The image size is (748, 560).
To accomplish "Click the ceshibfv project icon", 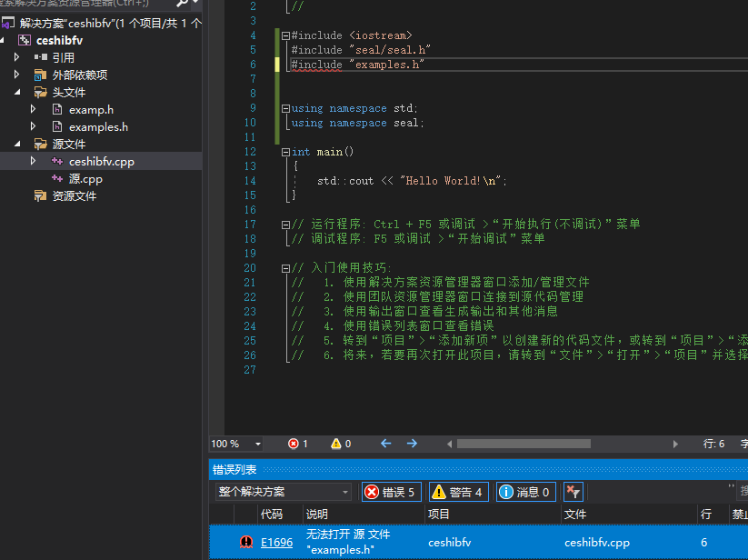I will click(25, 41).
